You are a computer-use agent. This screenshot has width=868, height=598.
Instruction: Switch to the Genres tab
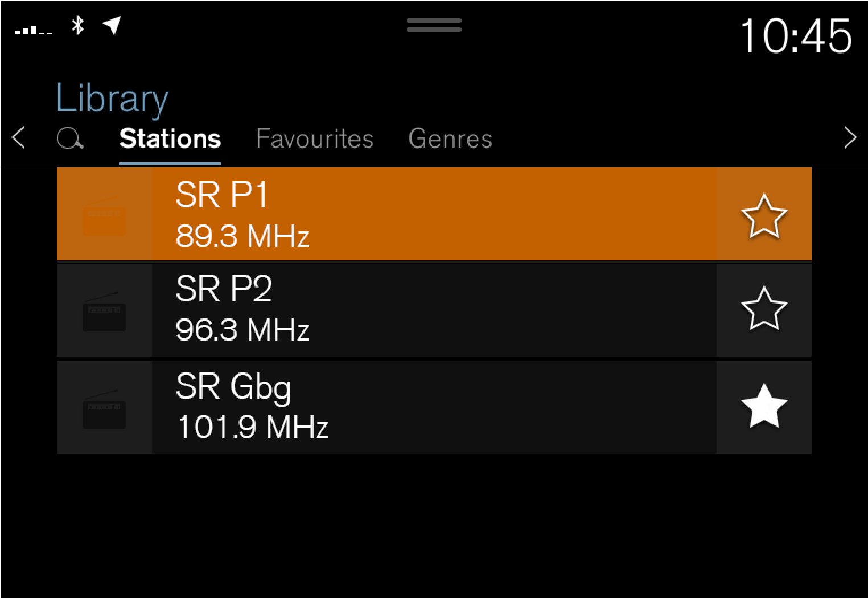450,139
